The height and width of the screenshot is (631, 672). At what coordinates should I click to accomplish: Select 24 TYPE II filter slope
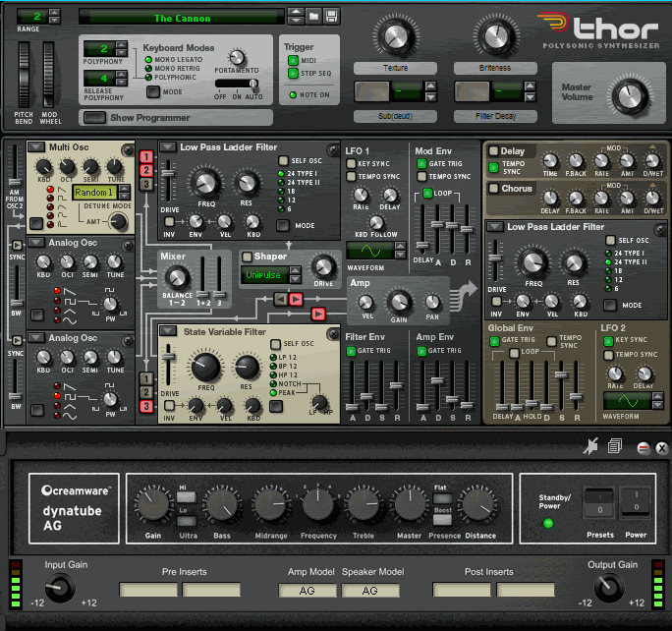pos(281,183)
